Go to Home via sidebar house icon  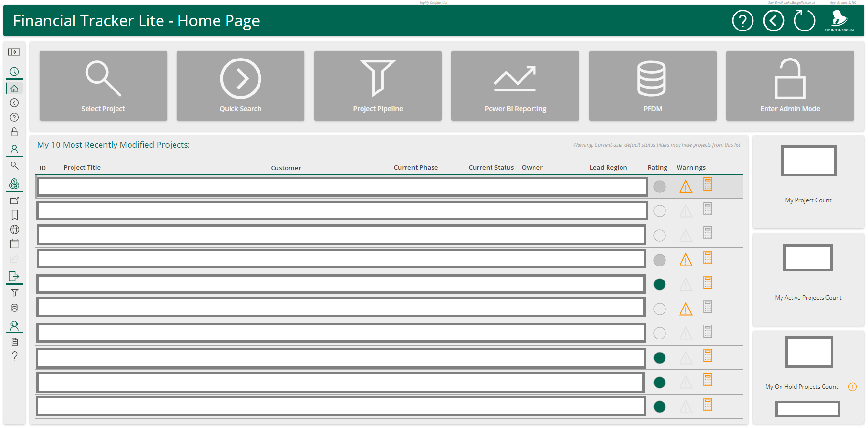pos(14,89)
